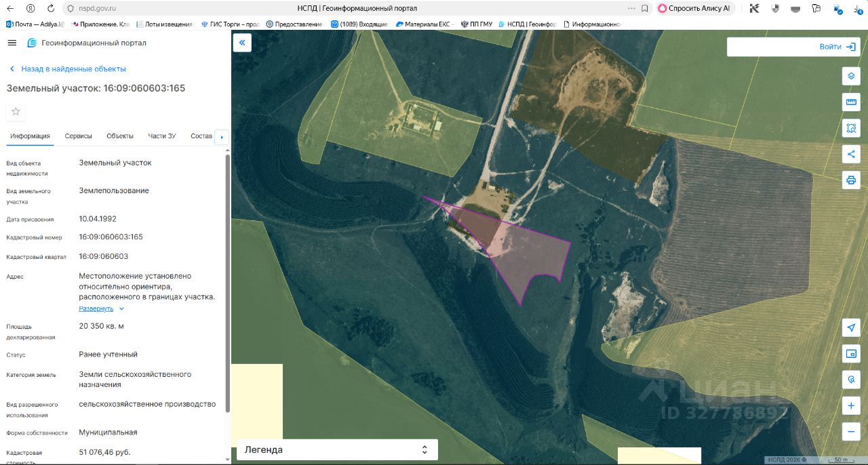Switch to the Сервисы tab

pos(78,136)
